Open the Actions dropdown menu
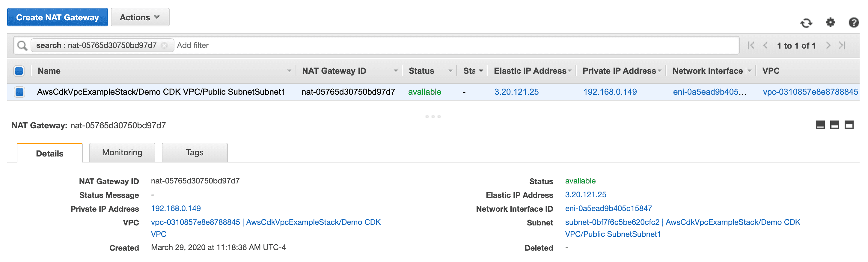868x262 pixels. pos(140,17)
